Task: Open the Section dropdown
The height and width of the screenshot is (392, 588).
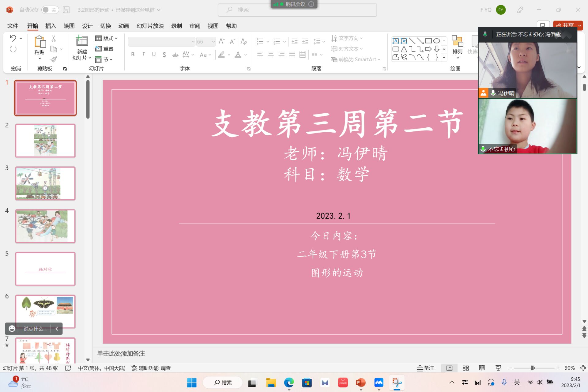Action: click(104, 59)
